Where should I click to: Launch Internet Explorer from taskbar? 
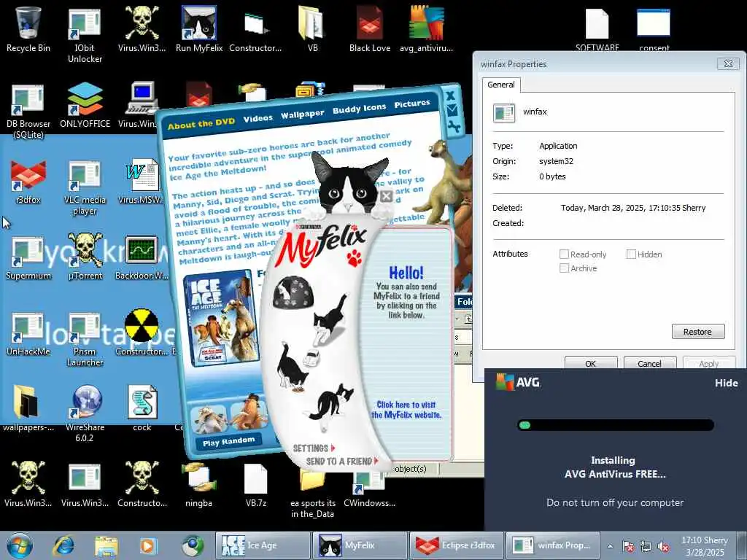pos(64,545)
